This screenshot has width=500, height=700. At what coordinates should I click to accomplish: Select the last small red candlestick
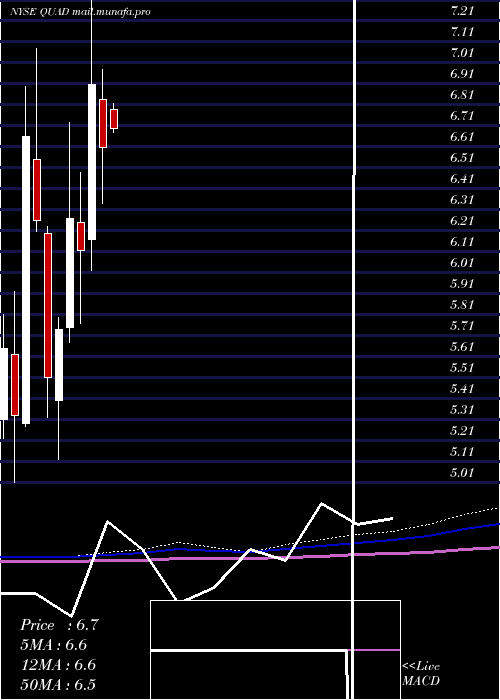click(x=114, y=119)
